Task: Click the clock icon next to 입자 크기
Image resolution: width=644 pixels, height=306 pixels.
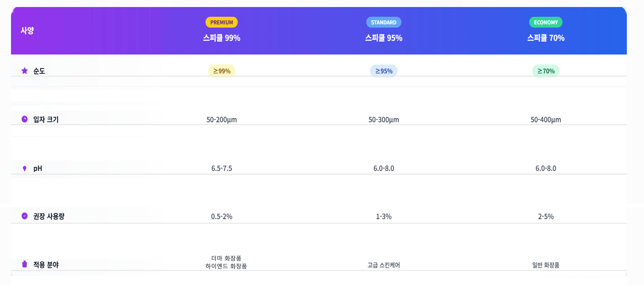Action: [x=24, y=119]
